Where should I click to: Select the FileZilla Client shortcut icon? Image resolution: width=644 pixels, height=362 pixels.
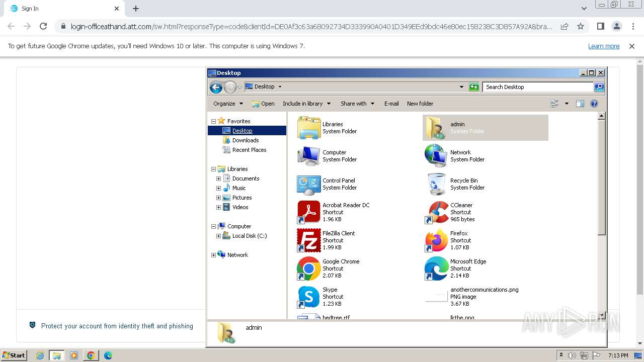click(x=308, y=240)
